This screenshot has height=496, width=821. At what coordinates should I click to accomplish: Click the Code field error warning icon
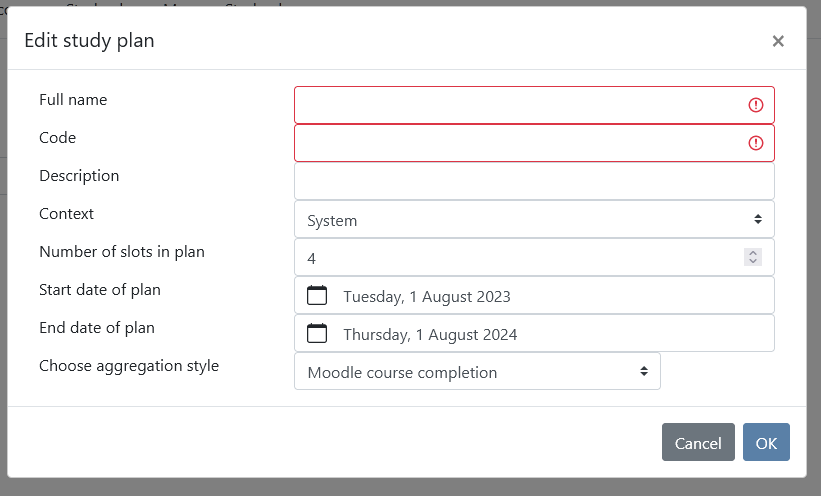pos(756,143)
